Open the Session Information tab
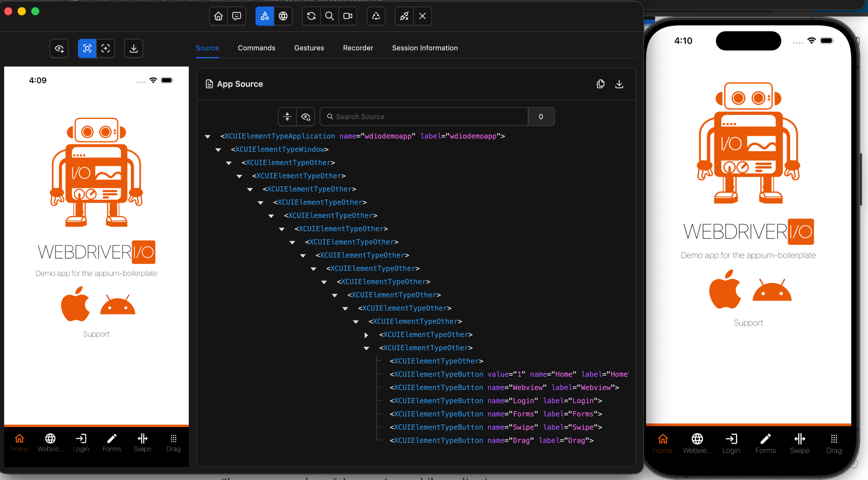 point(424,48)
